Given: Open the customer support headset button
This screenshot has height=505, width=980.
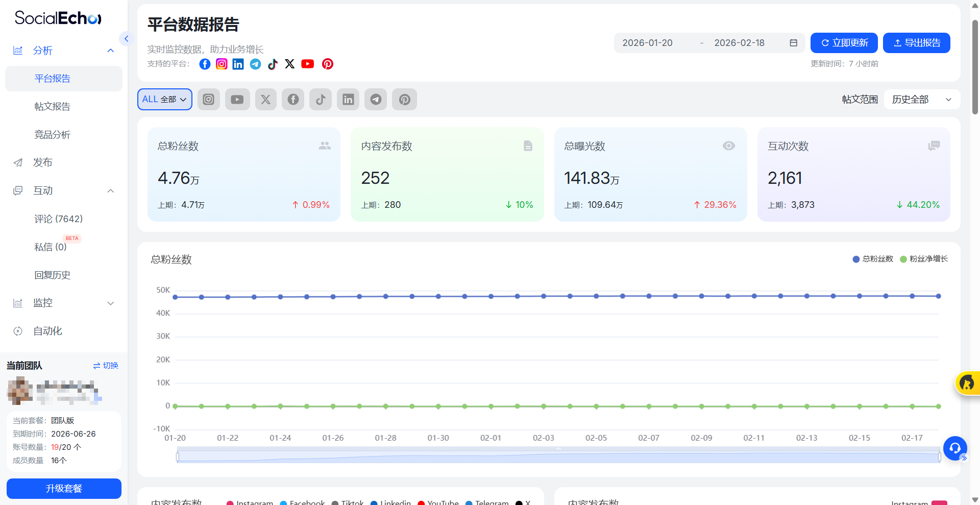Looking at the screenshot, I should tap(954, 448).
